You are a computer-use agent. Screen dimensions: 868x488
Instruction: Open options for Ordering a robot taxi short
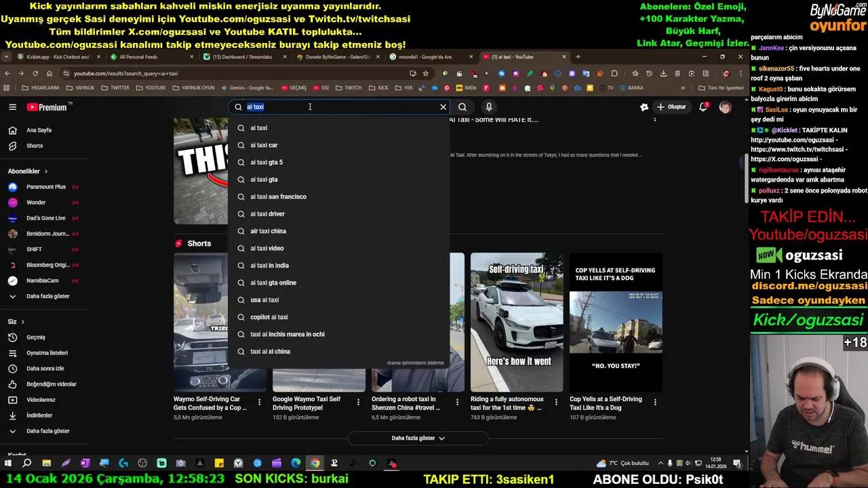pos(457,403)
